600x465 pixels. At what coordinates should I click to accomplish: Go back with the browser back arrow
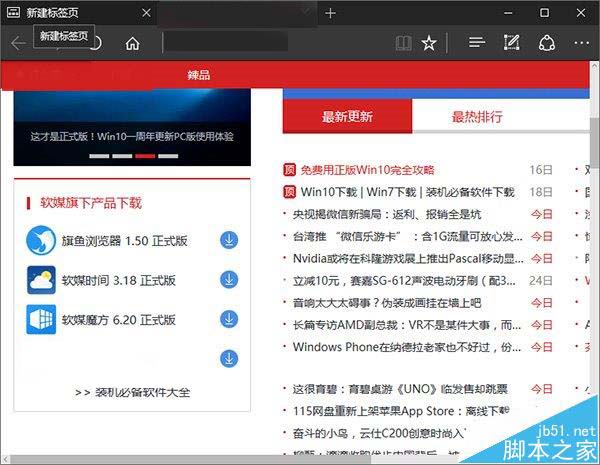pos(18,43)
